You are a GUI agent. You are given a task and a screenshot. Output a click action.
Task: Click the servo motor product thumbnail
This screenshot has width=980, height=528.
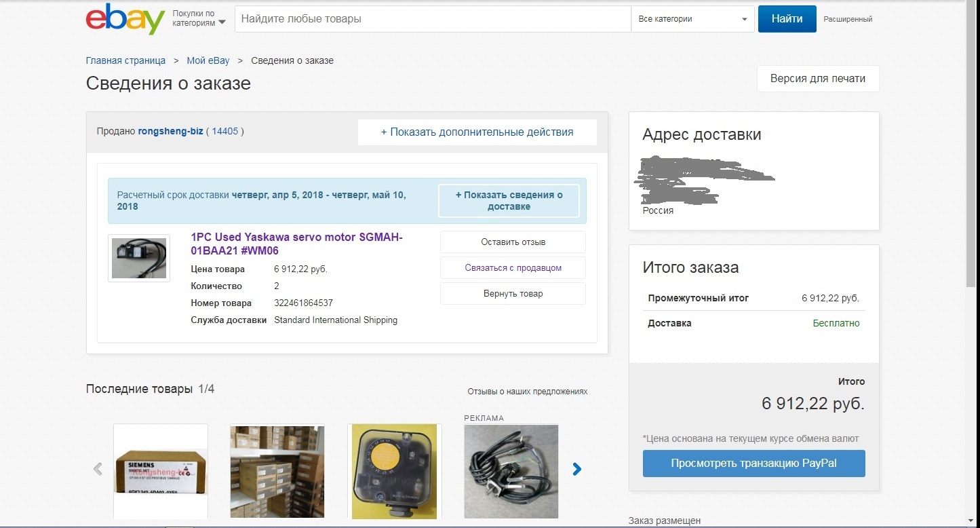pyautogui.click(x=139, y=258)
